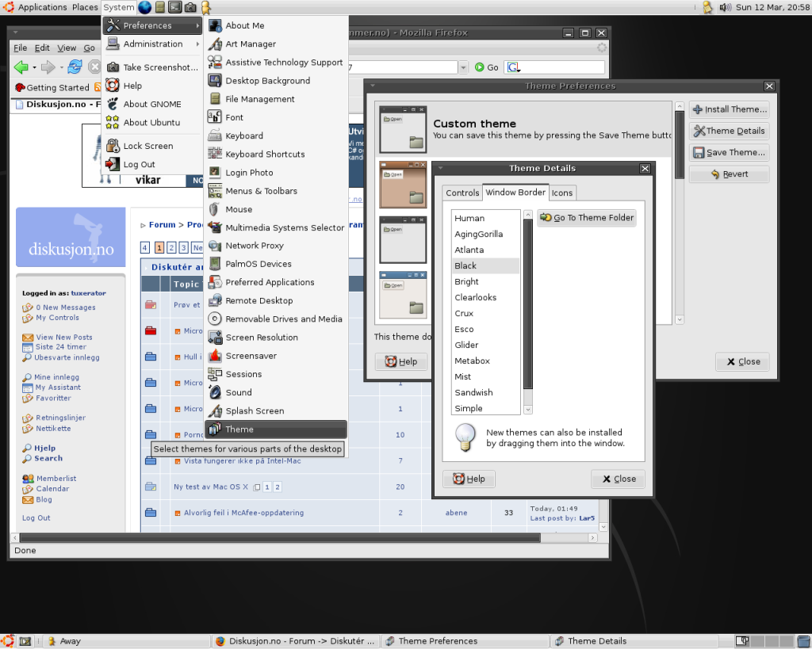Go to forum page 2
Viewport: 812px width, 649px height.
point(171,248)
